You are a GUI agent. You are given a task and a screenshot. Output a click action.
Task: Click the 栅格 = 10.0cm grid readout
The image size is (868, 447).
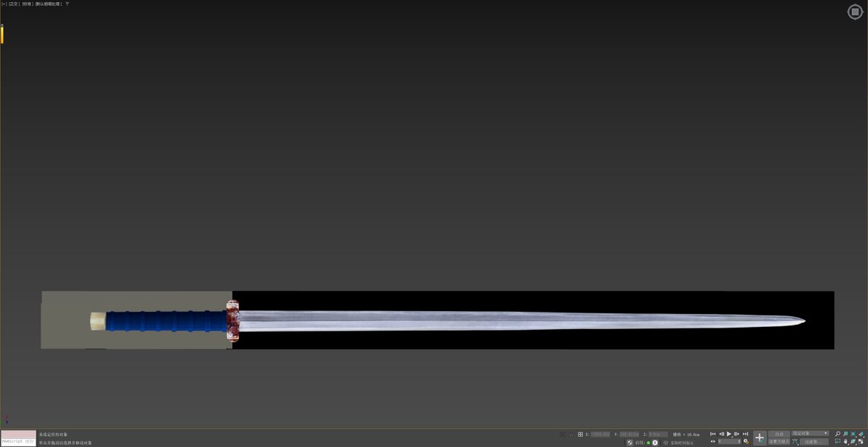(x=686, y=434)
